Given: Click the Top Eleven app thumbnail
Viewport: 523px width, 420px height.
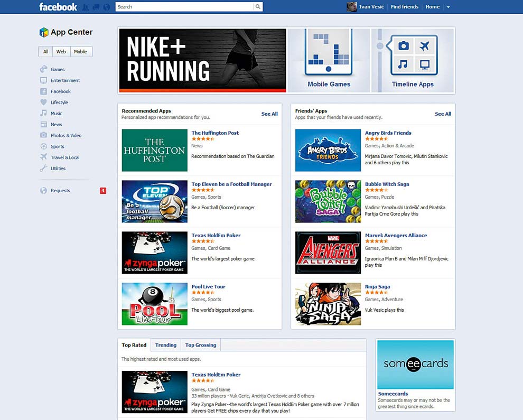Looking at the screenshot, I should click(154, 201).
